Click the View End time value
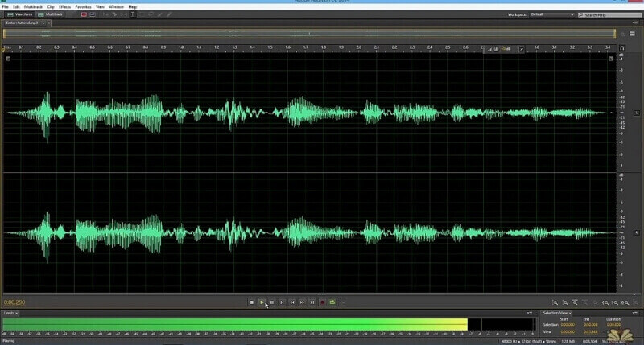Screen dimensions: 644x345 point(591,331)
